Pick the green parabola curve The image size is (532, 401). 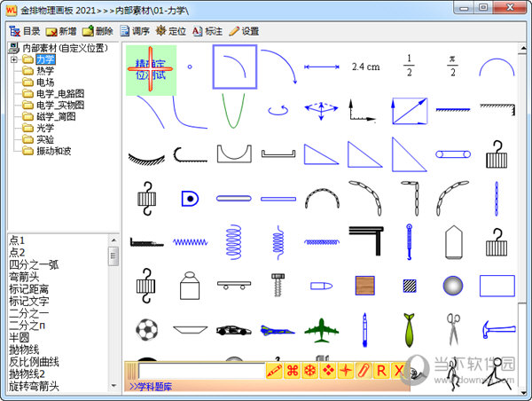233,111
